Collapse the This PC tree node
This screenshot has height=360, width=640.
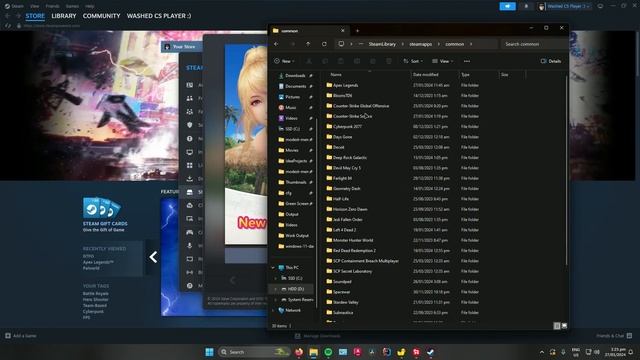(x=273, y=268)
